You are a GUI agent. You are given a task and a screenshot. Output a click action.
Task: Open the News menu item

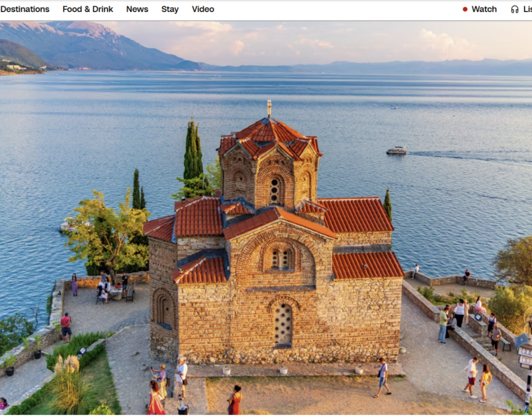tap(137, 9)
